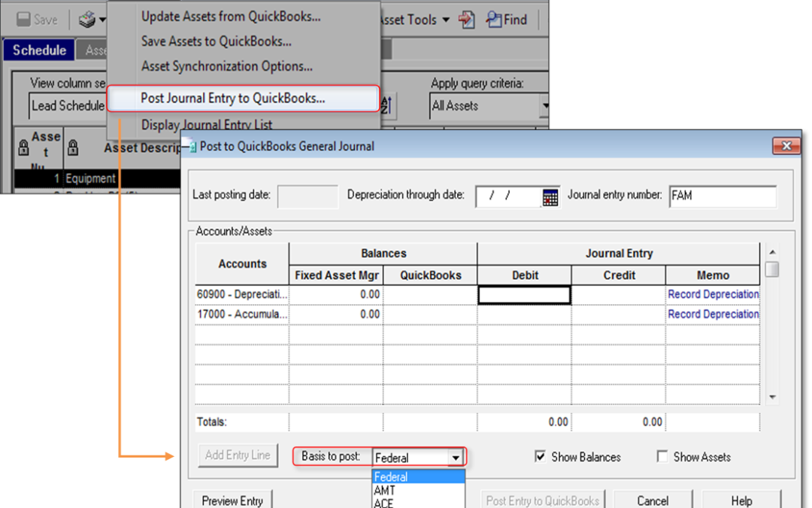Click the Help button
Screen dimensions: 812x508
coord(741,500)
